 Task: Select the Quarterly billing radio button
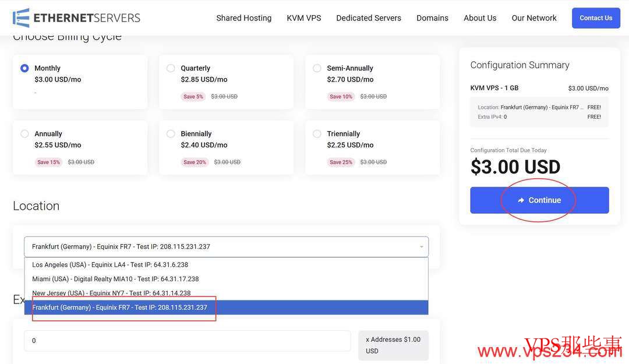pyautogui.click(x=171, y=68)
